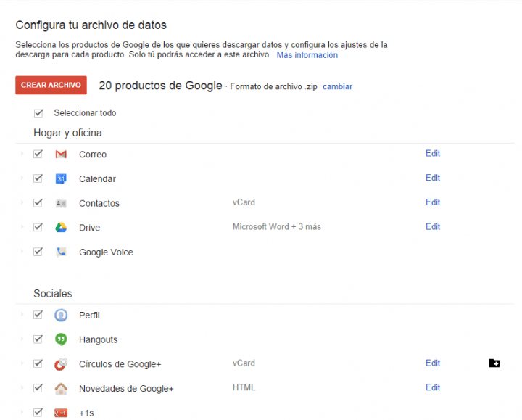The image size is (522, 420).
Task: Uncheck the Google Voice checkbox
Action: (38, 252)
